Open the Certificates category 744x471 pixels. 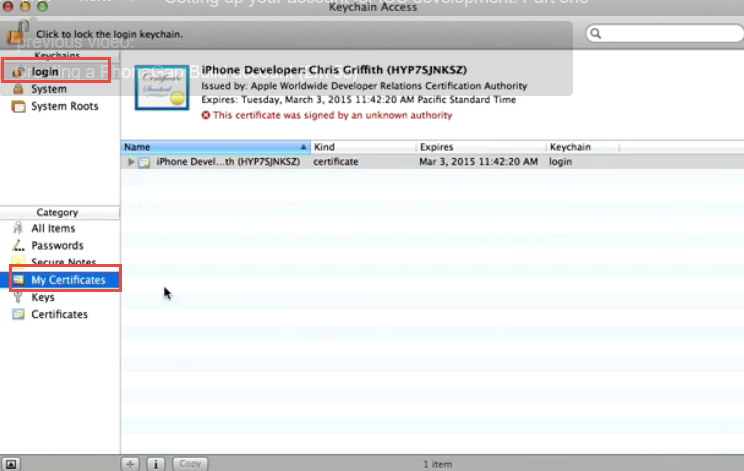tap(60, 314)
